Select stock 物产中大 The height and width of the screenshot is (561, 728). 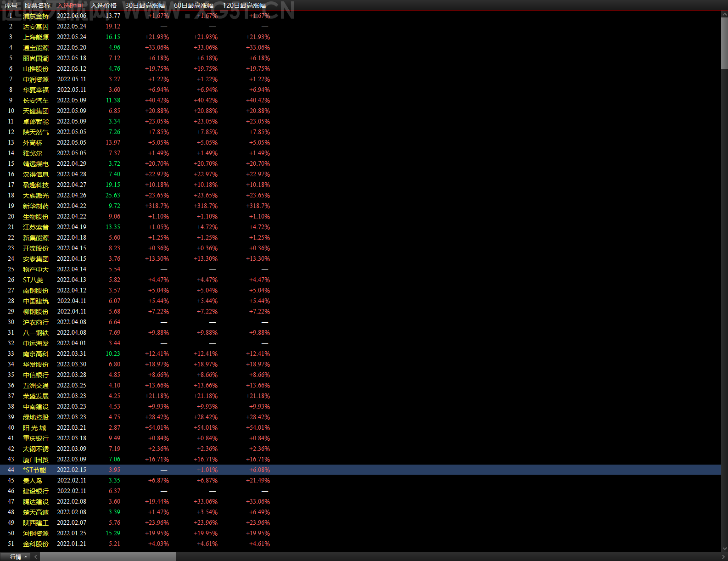(x=36, y=269)
